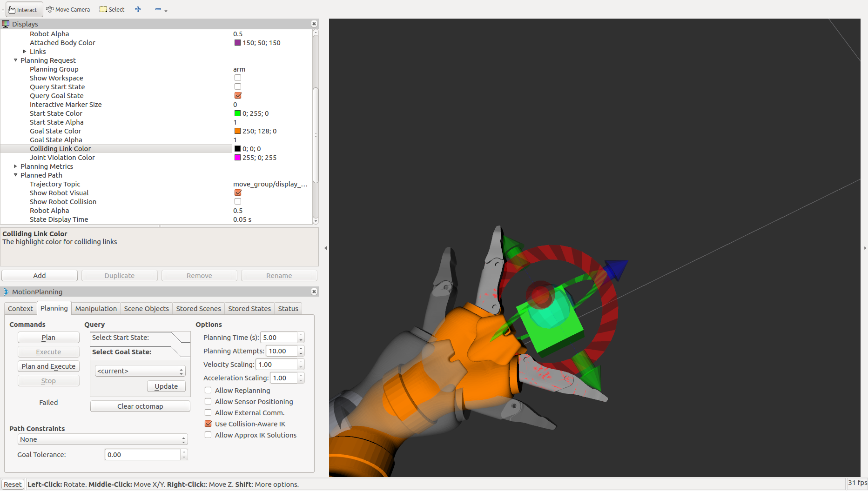Click the blue minus remove-tool icon
868x491 pixels.
click(x=158, y=9)
